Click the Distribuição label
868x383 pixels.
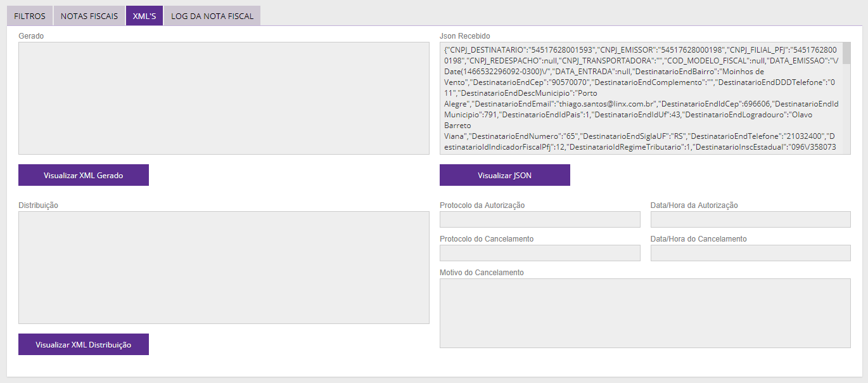click(39, 205)
